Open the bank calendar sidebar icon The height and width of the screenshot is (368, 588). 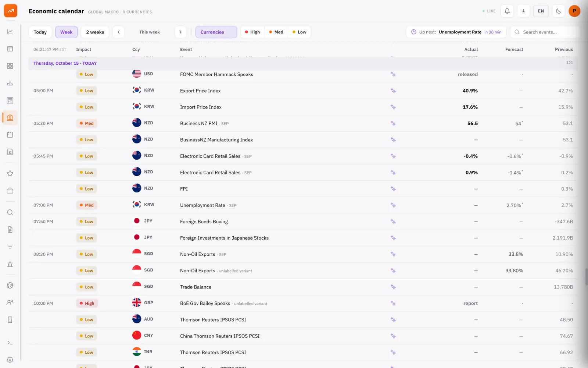(x=10, y=117)
